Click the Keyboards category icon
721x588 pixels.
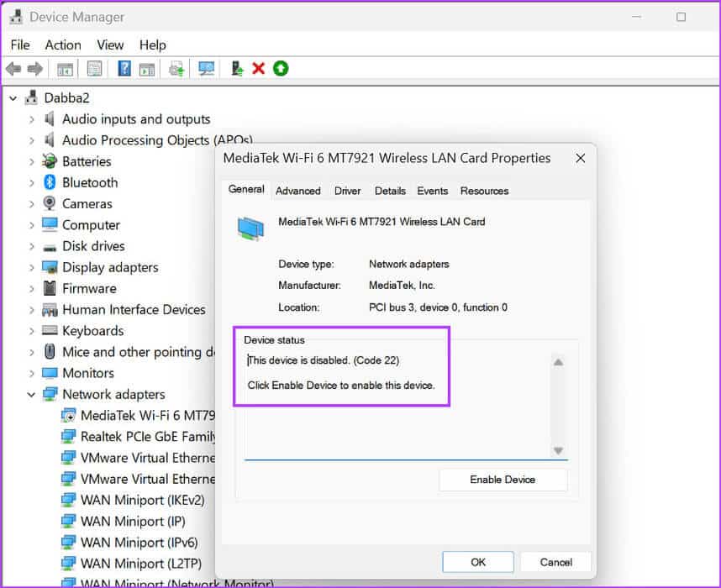[x=50, y=330]
